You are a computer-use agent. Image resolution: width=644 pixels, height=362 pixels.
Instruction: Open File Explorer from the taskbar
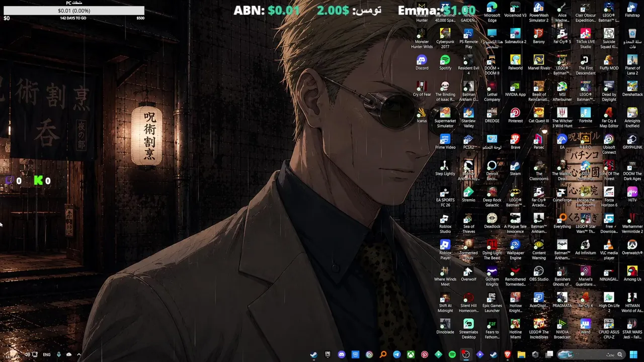[521, 354]
